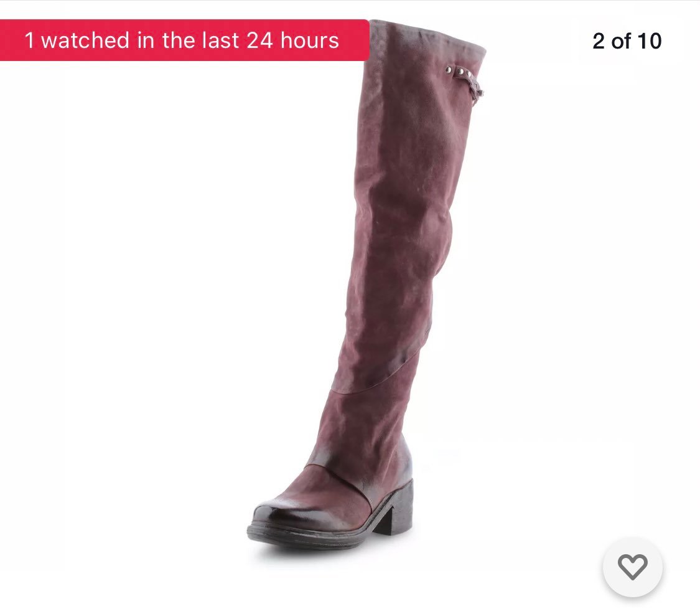Tap the 2 of 10 image counter
The width and height of the screenshot is (700, 614).
[x=627, y=41]
